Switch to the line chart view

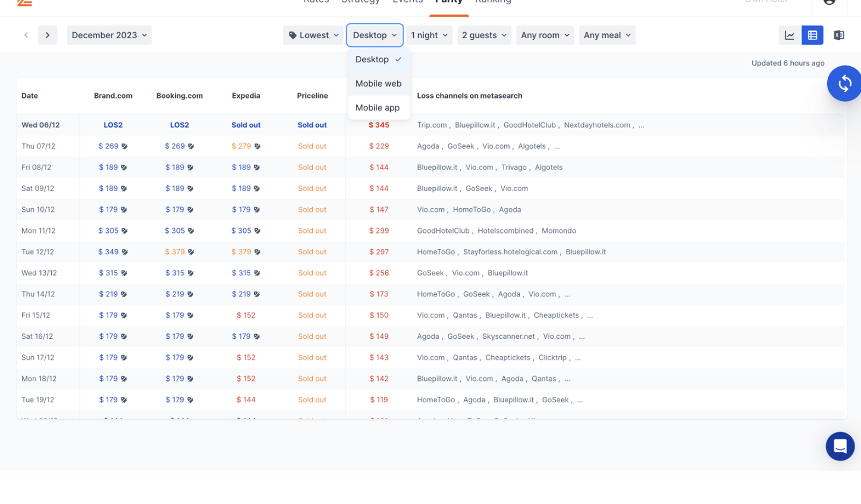click(789, 36)
